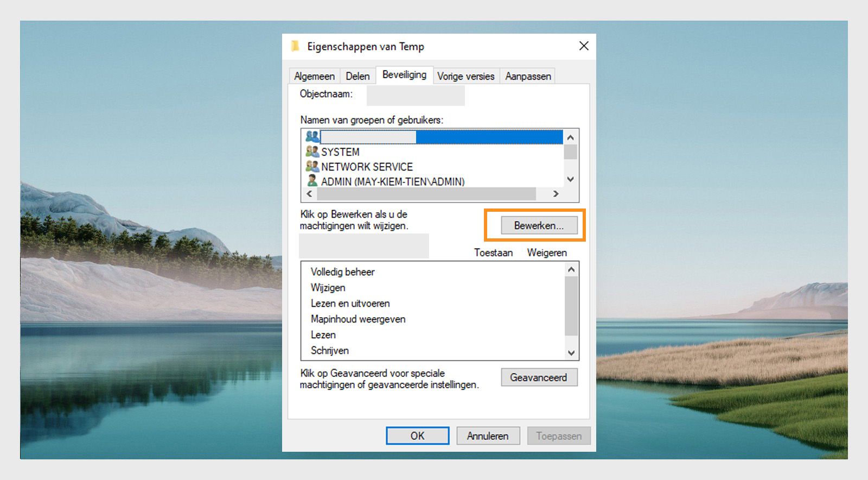Viewport: 868px width, 480px height.
Task: Click the users list horizontal scrollbar thumb
Action: [x=426, y=194]
